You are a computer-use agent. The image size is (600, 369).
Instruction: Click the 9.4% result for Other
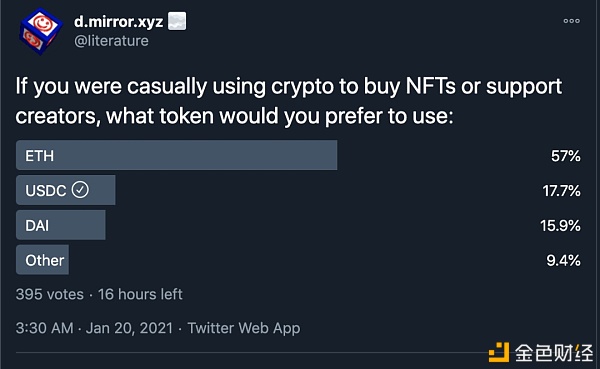(563, 261)
